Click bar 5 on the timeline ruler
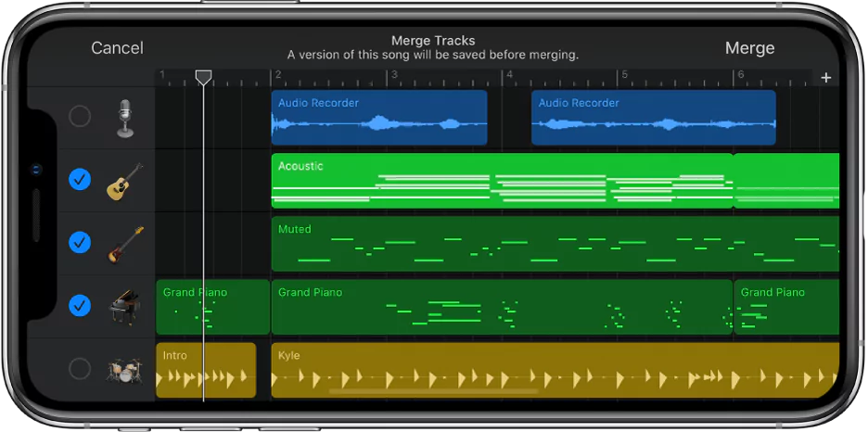 click(x=625, y=75)
